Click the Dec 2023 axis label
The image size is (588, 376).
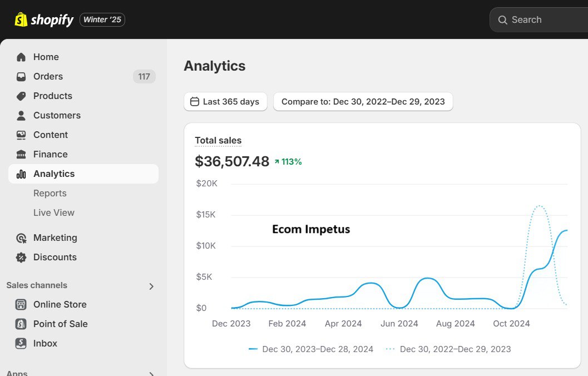point(231,324)
